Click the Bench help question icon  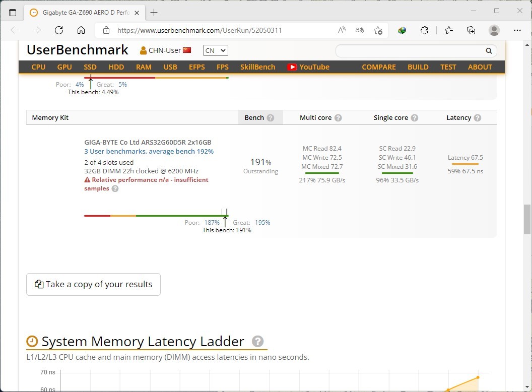tap(271, 118)
